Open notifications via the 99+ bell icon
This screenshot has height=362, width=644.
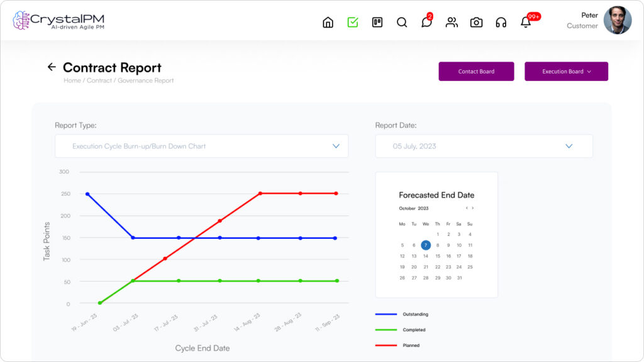coord(526,22)
